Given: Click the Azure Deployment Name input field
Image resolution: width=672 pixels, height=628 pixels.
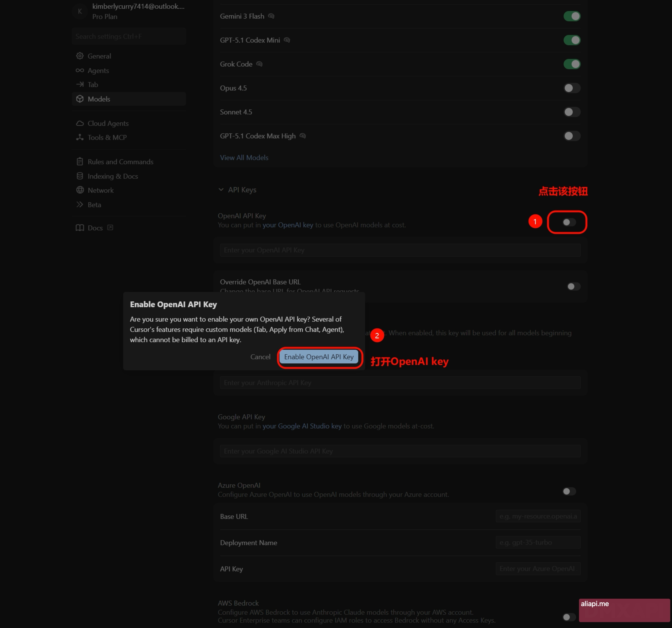Looking at the screenshot, I should (x=538, y=543).
